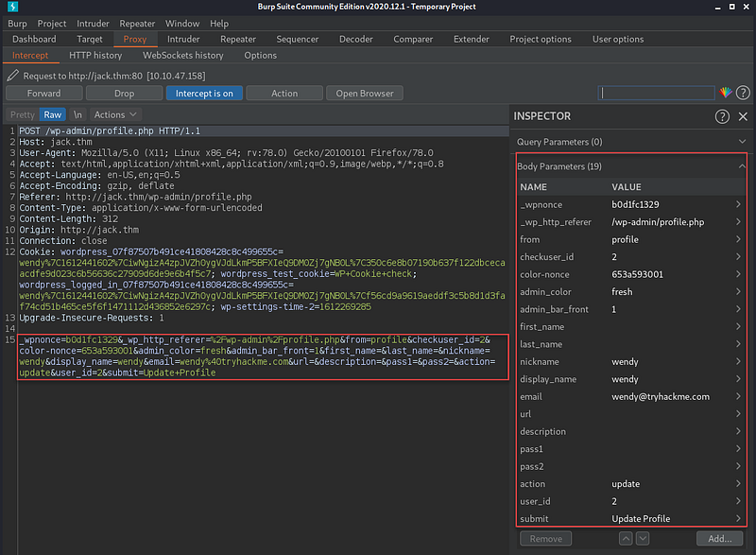The height and width of the screenshot is (555, 756).
Task: Click the Burp Suite logo icon in title bar
Action: (x=13, y=7)
